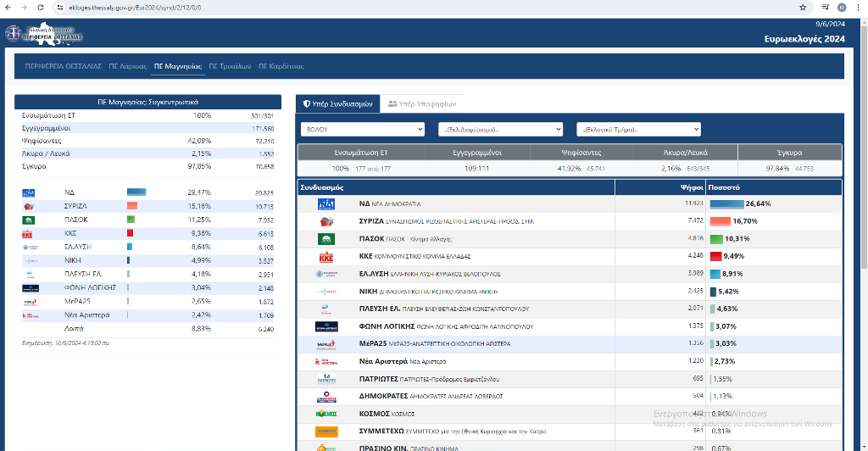Switch to ΠΕ Καρδίτσας tab
This screenshot has width=868, height=451.
(x=281, y=66)
